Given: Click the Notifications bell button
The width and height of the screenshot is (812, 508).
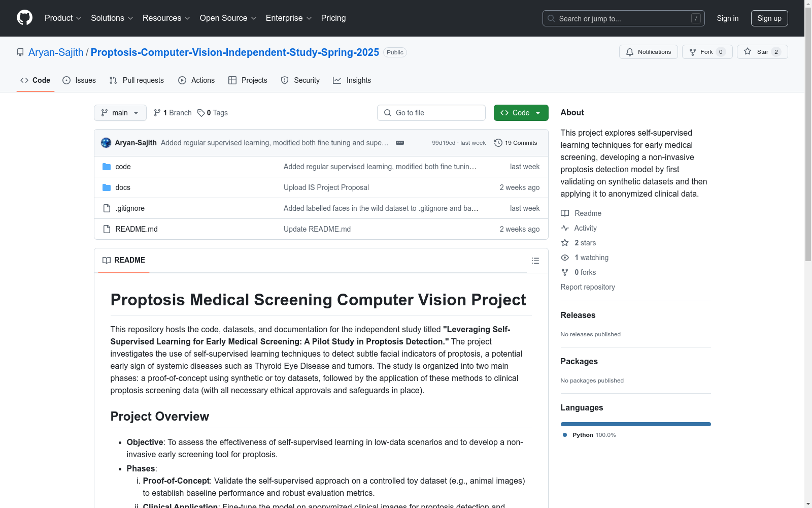Looking at the screenshot, I should (648, 52).
